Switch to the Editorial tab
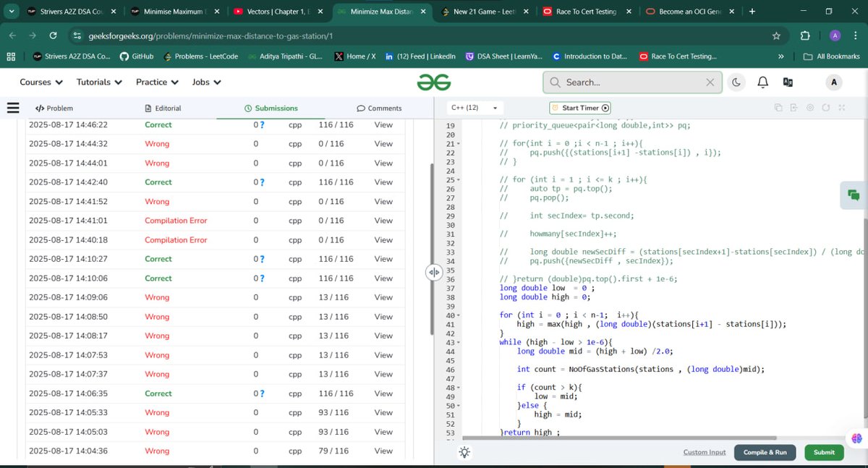This screenshot has width=868, height=468. pos(163,109)
